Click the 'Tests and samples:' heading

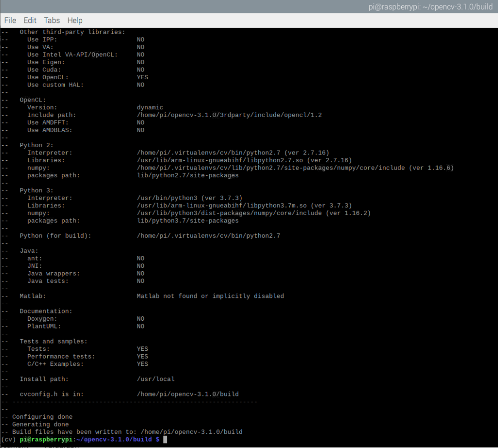click(53, 342)
